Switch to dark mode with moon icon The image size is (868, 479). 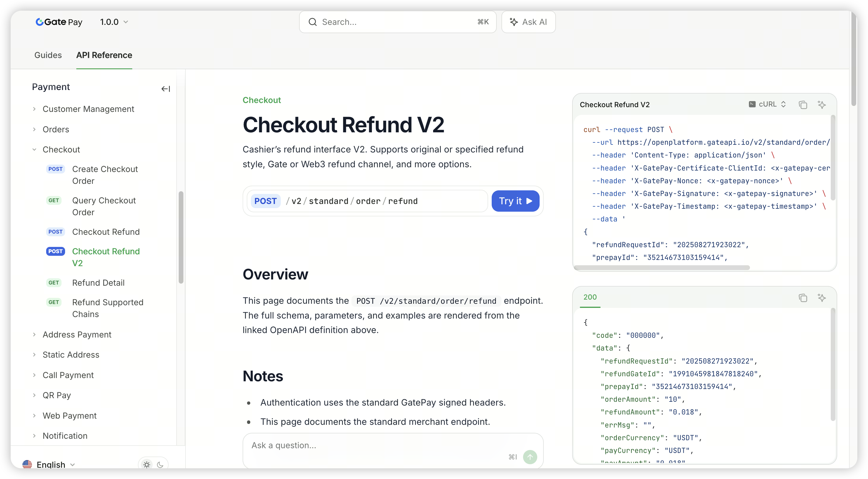(160, 464)
